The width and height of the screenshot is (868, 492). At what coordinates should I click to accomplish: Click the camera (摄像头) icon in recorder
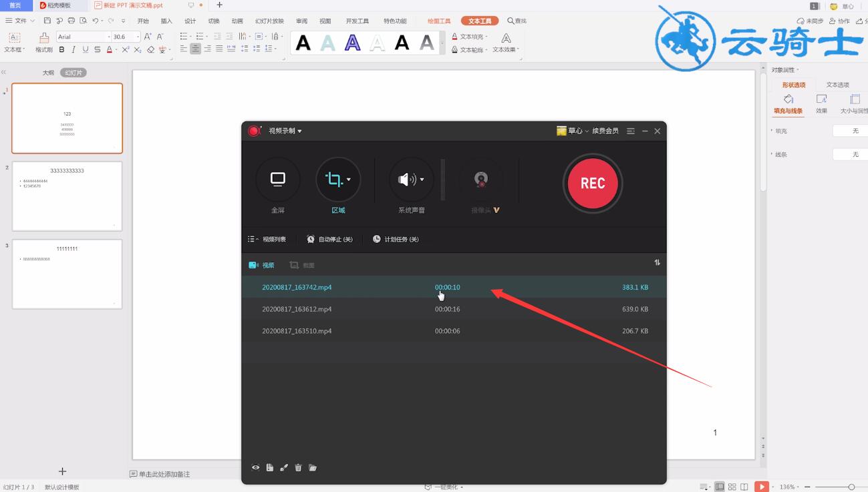[x=481, y=179]
